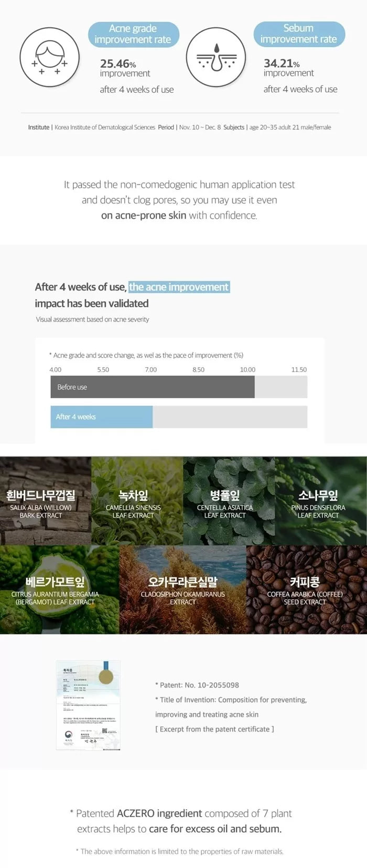
Task: Click the 'on acne-prone skin' bold text
Action: [x=144, y=215]
